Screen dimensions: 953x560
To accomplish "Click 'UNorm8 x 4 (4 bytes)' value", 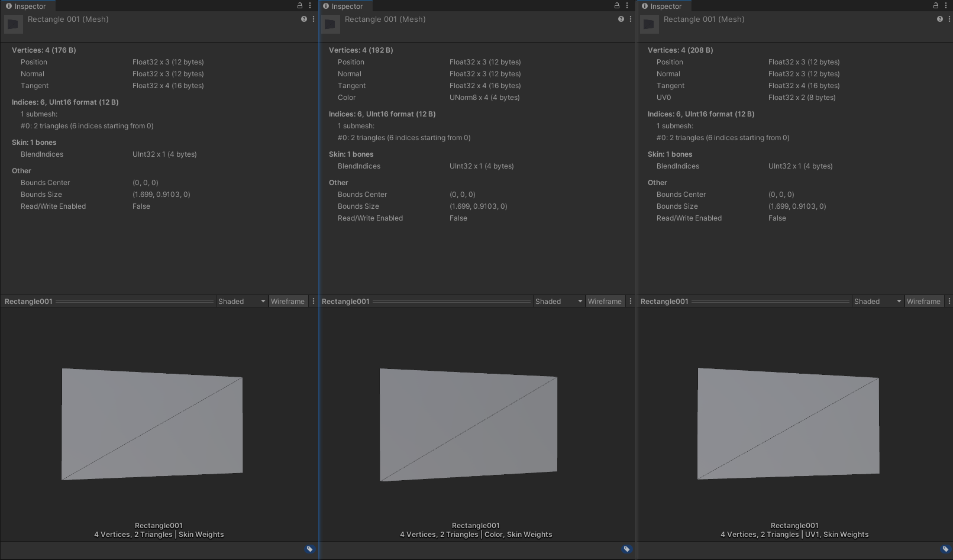I will point(484,98).
